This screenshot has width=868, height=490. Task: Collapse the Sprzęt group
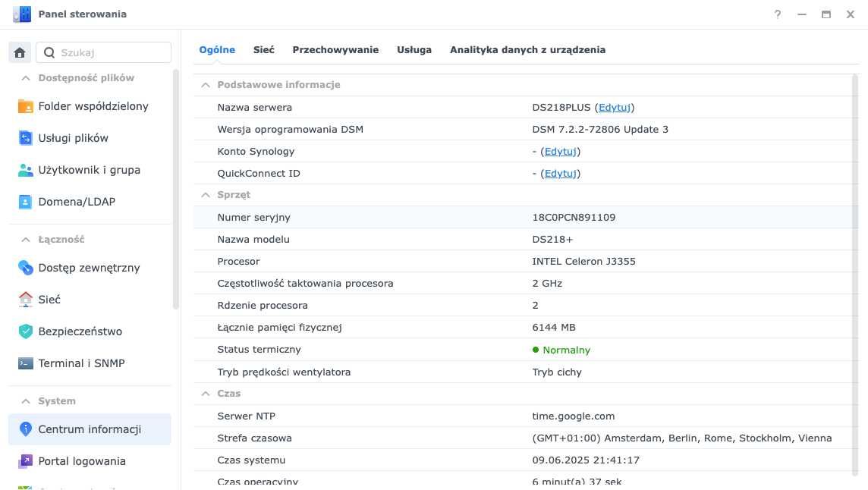point(206,195)
